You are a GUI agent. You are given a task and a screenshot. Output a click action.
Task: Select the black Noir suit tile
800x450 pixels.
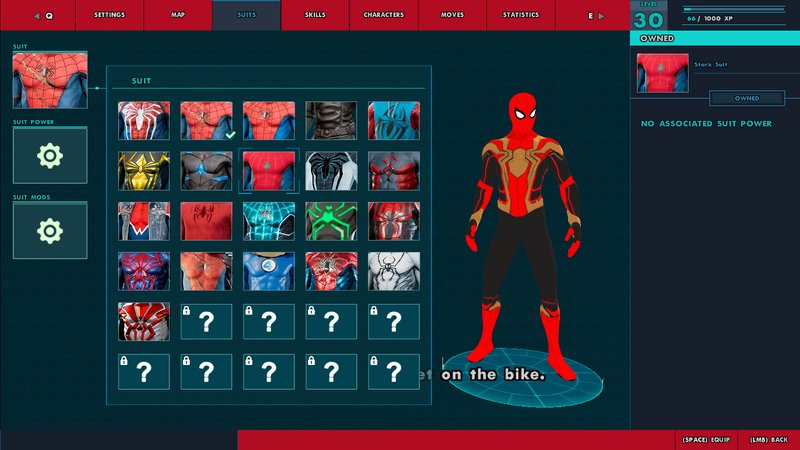pyautogui.click(x=331, y=120)
